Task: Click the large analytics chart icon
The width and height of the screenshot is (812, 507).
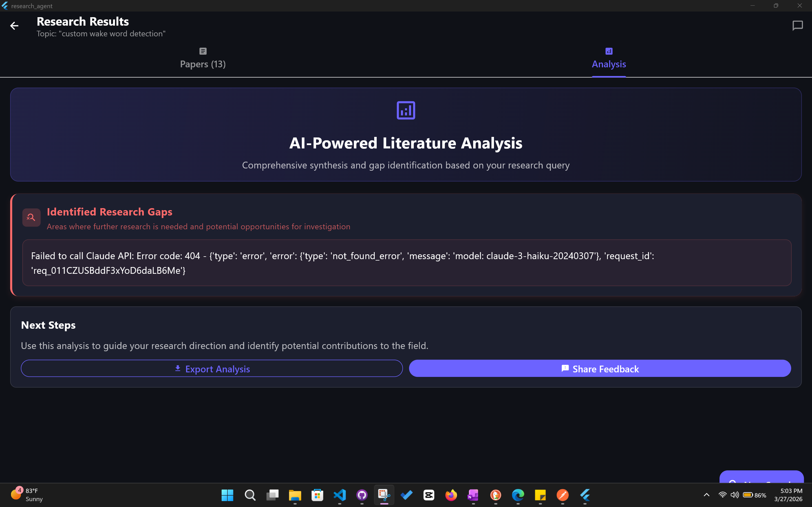Action: click(x=406, y=110)
